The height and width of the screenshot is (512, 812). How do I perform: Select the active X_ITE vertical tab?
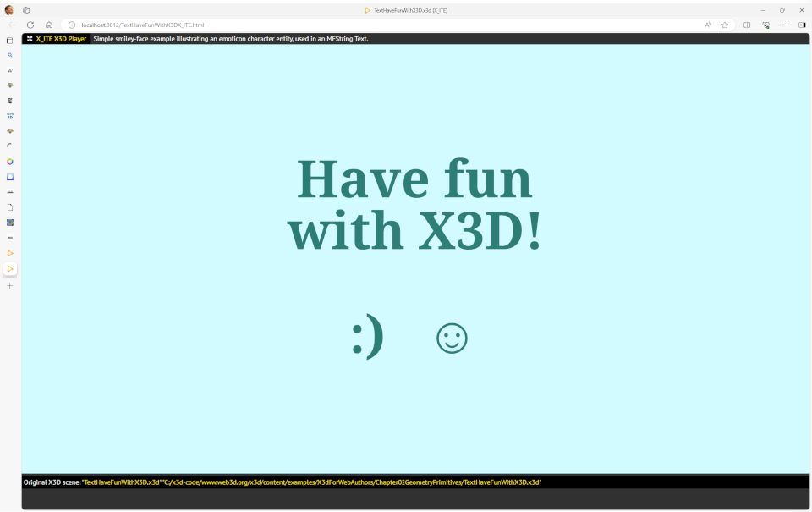pyautogui.click(x=10, y=269)
